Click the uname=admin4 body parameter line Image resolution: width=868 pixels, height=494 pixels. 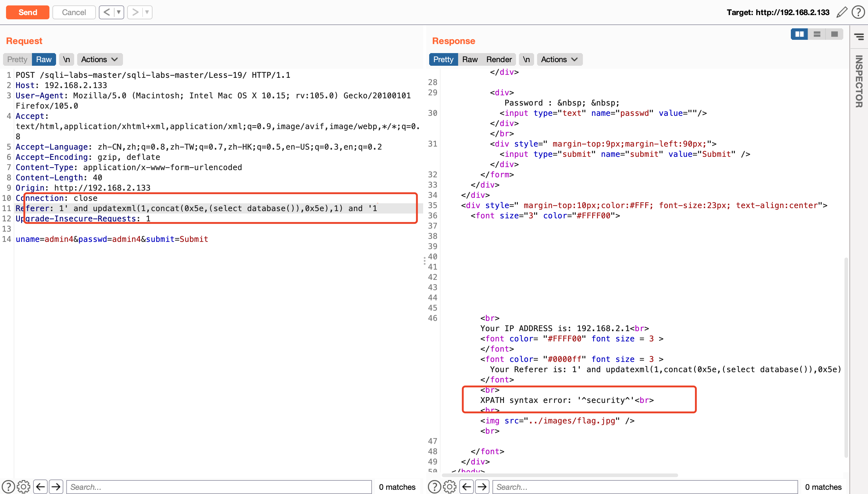[x=112, y=239]
